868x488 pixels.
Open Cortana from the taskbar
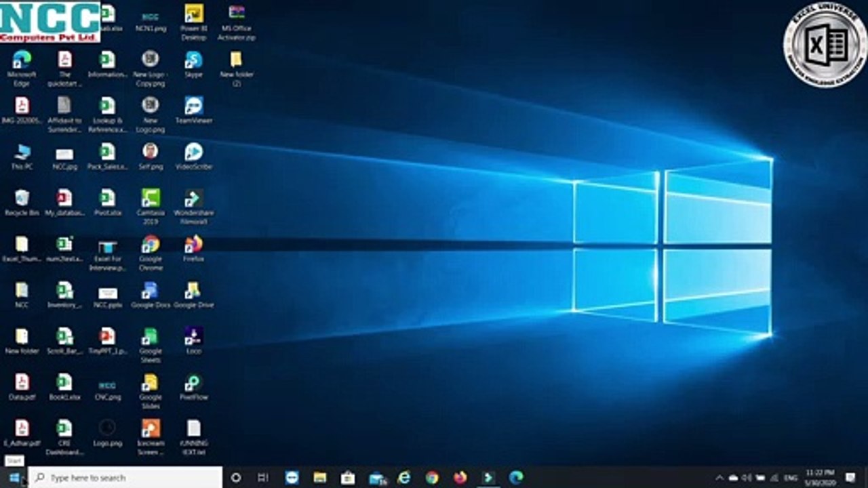point(236,478)
